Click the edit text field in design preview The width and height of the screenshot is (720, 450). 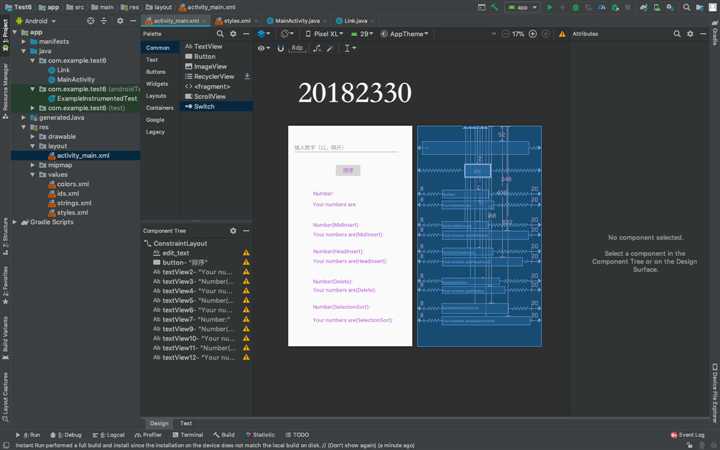[x=346, y=147]
